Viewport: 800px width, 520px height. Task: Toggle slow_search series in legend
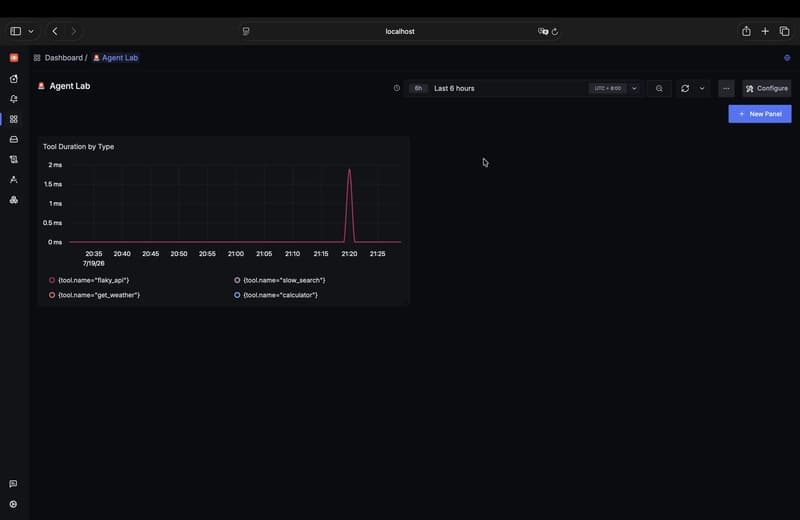pyautogui.click(x=280, y=280)
